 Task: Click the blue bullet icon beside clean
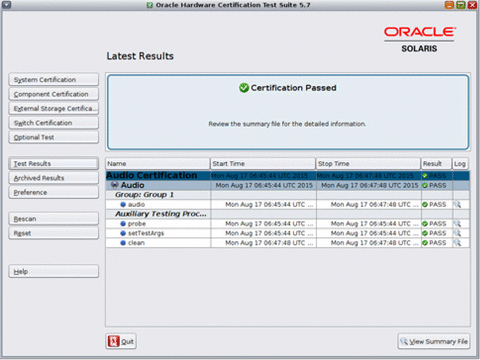point(123,243)
